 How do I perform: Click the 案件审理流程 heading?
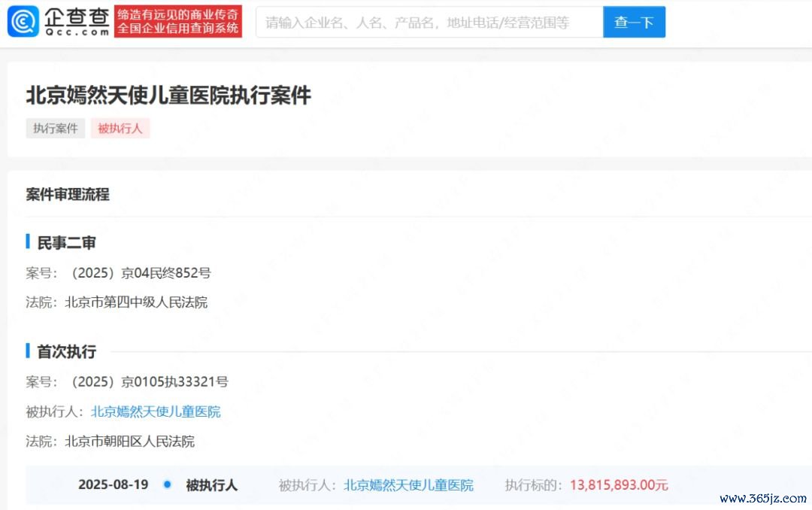click(x=68, y=194)
